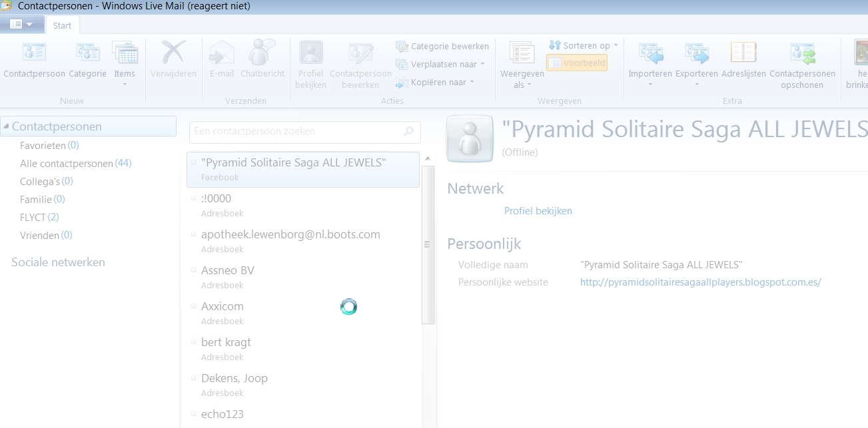Start a Chatbericht with the contact

tap(262, 61)
